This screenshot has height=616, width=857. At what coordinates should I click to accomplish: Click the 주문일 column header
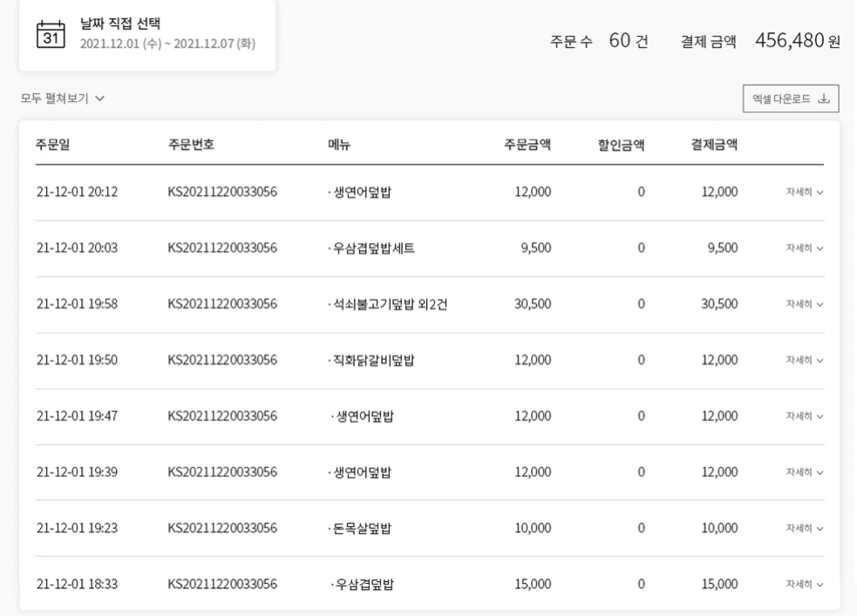pyautogui.click(x=52, y=145)
